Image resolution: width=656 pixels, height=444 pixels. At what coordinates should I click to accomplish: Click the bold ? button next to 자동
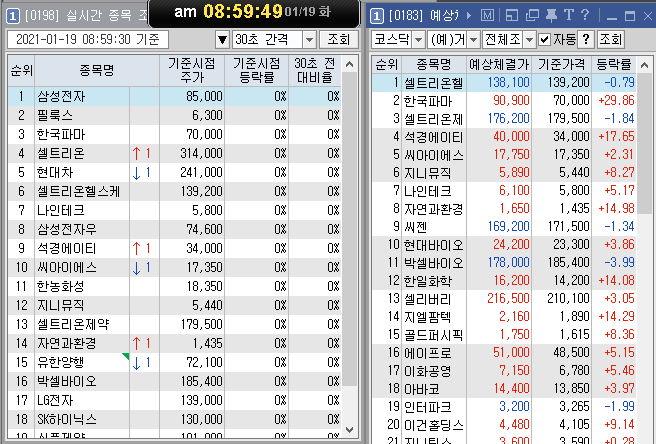[x=587, y=40]
